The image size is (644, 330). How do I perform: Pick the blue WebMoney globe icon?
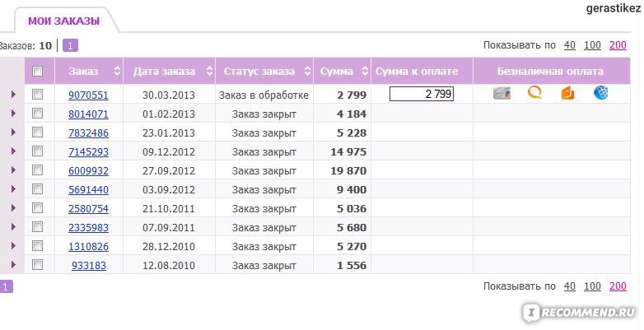tap(601, 93)
